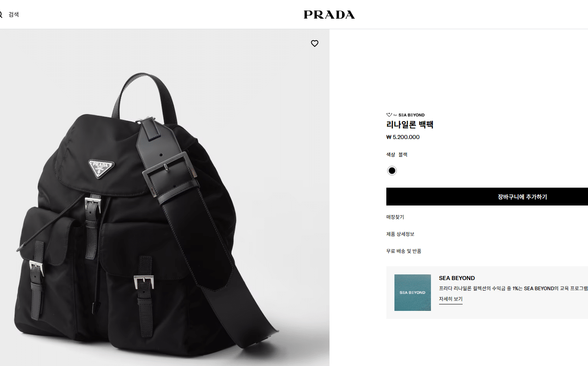Click the teal SEA BEYOND thumbnail image
The height and width of the screenshot is (366, 588).
(412, 293)
